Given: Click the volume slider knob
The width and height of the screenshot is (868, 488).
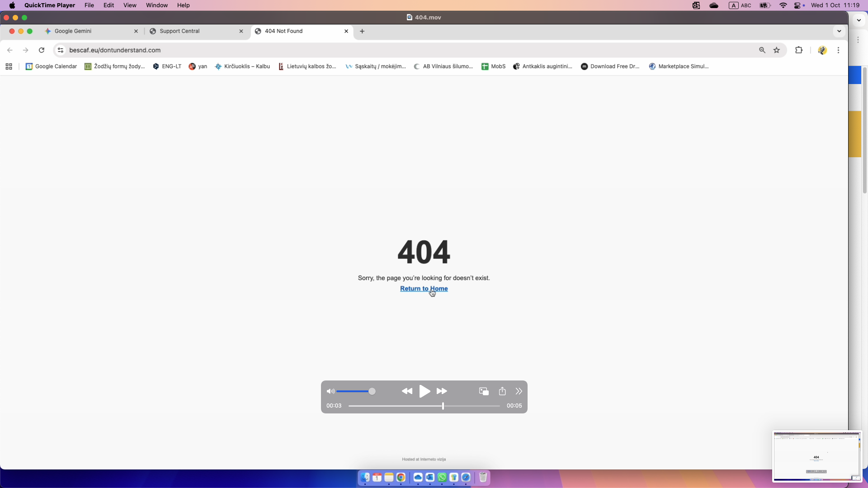Looking at the screenshot, I should [x=372, y=391].
